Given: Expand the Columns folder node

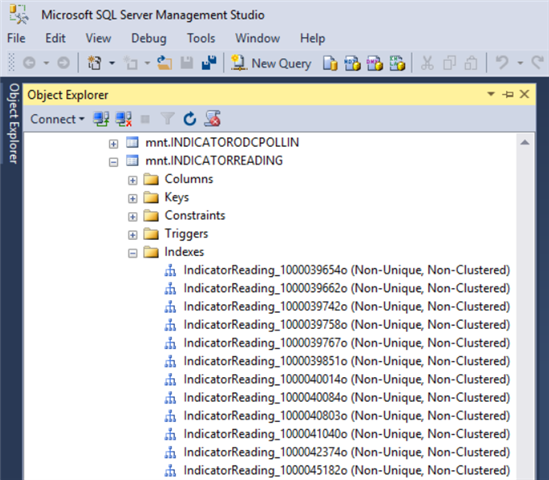Looking at the screenshot, I should [x=132, y=180].
